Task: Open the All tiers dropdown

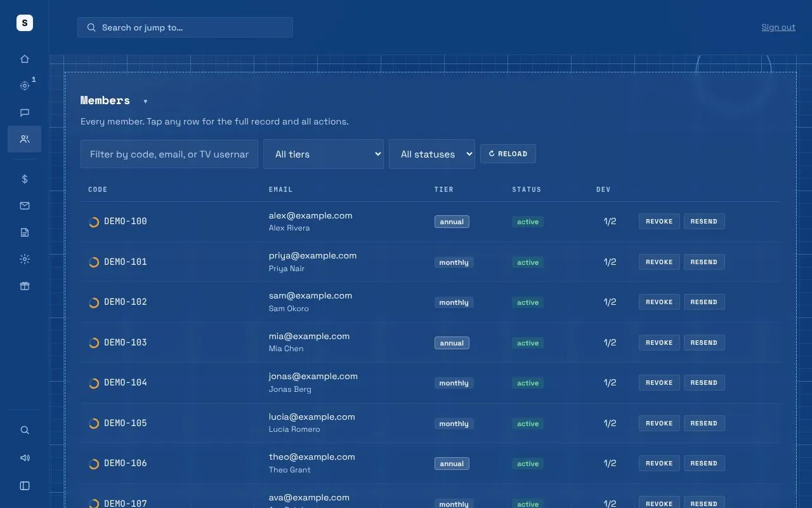Action: pyautogui.click(x=324, y=154)
